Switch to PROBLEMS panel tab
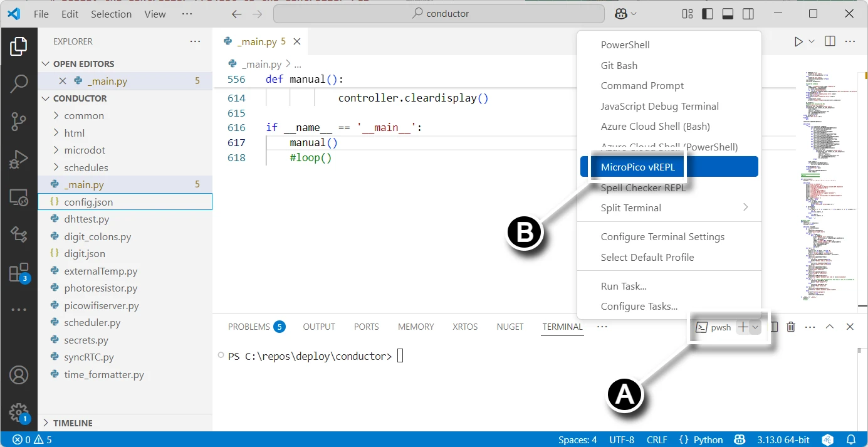Viewport: 868px width, 447px height. coord(256,327)
